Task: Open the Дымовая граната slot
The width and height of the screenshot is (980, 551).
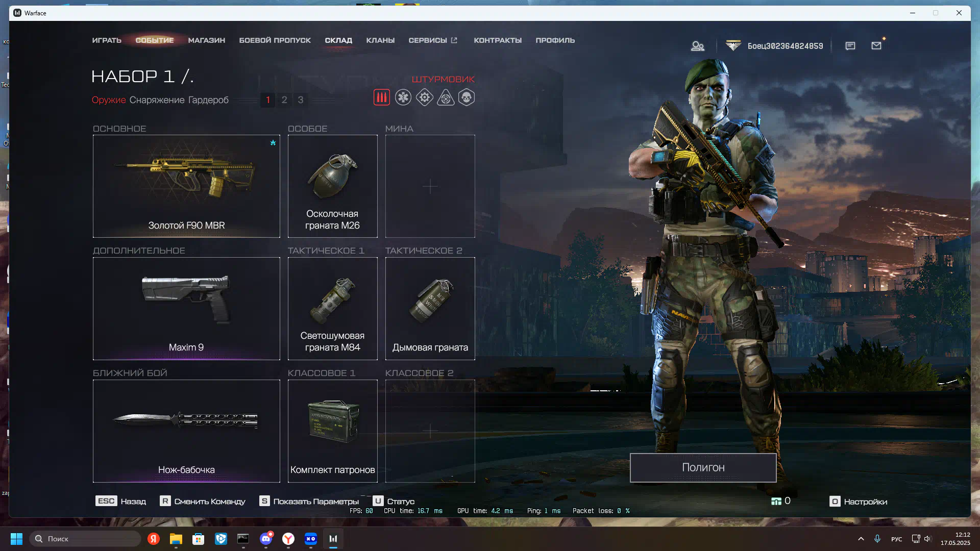Action: coord(430,309)
